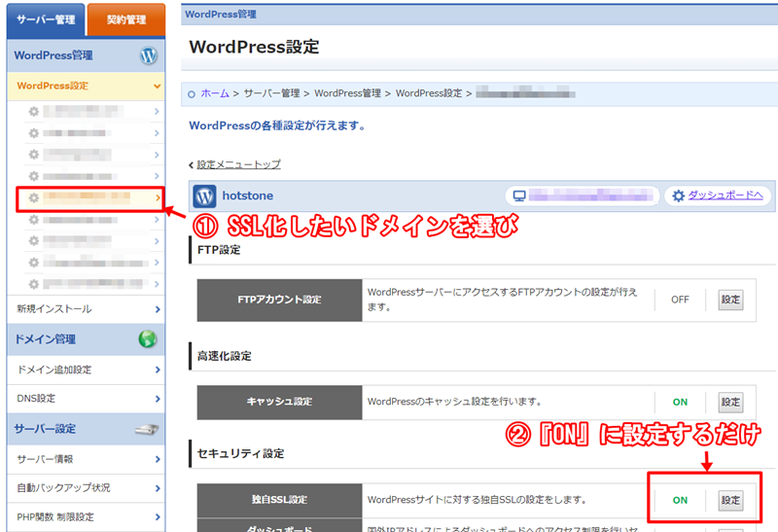778x532 pixels.
Task: Click the OFF status of FTPアカウント設定
Action: pos(680,300)
